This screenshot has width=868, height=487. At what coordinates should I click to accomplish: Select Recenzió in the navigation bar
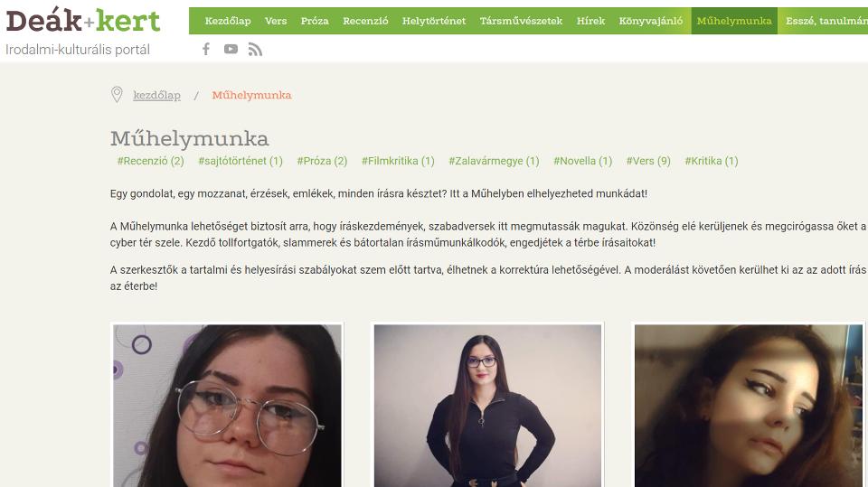(x=365, y=21)
